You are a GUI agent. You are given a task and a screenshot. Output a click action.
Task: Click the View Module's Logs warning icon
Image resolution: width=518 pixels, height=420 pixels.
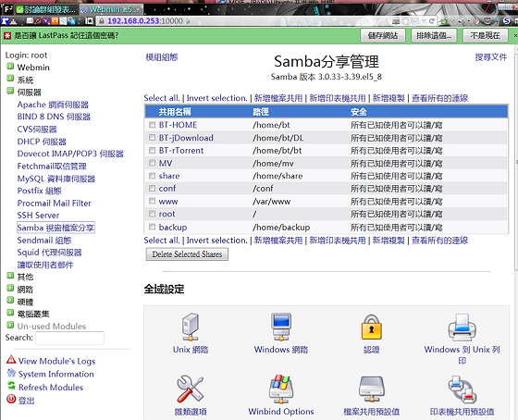(11, 360)
